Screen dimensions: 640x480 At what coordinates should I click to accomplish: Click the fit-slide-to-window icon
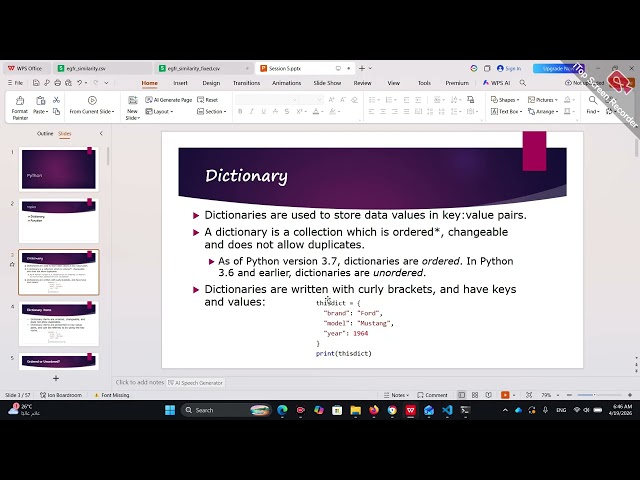[529, 395]
